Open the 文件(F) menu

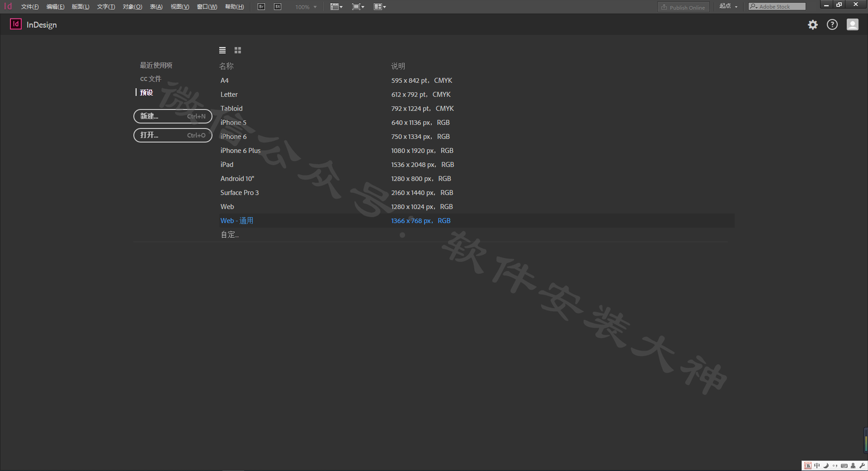coord(30,7)
